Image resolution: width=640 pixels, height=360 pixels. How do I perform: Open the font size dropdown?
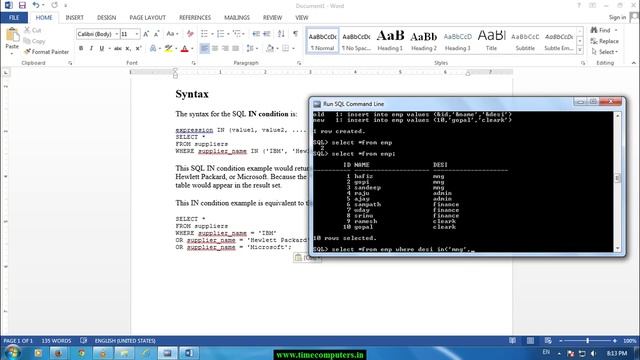tap(137, 34)
